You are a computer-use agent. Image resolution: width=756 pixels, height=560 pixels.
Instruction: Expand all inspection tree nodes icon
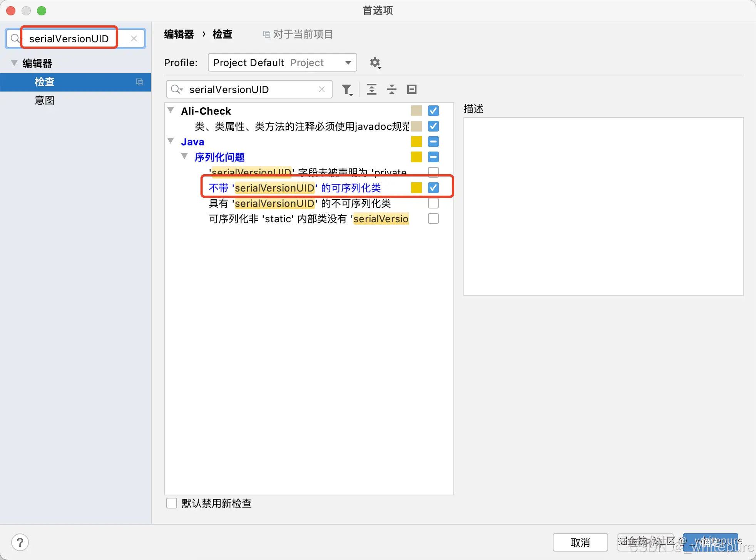(372, 89)
